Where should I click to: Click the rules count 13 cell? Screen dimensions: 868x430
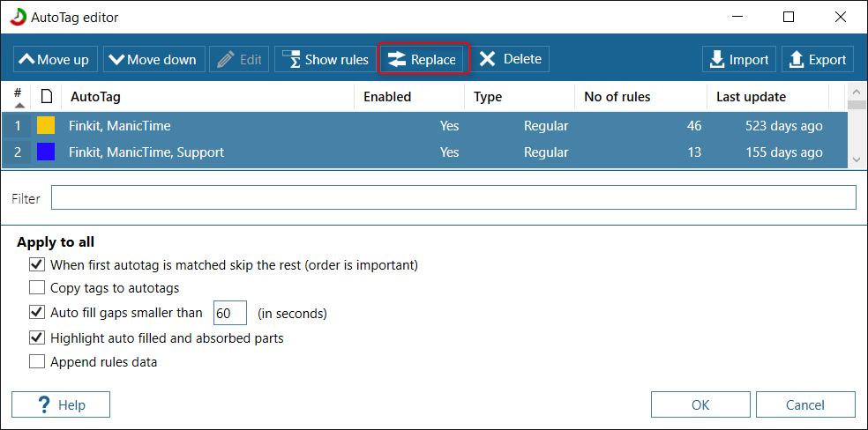[x=693, y=152]
